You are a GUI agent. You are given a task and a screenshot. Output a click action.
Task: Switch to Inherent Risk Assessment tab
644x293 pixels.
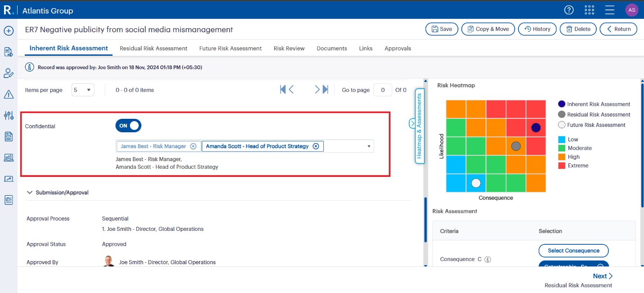68,48
